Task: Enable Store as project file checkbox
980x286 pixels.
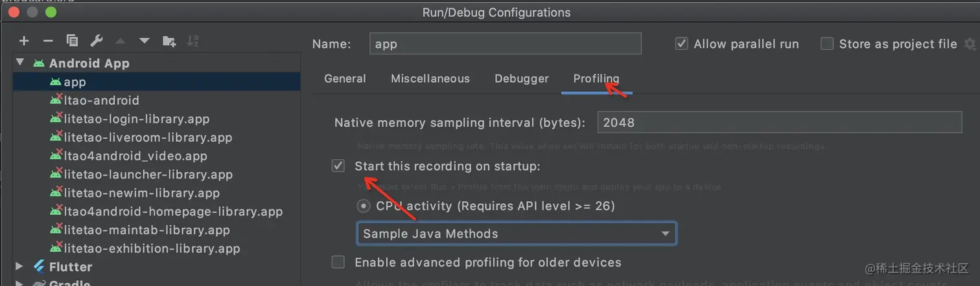Action: click(827, 44)
